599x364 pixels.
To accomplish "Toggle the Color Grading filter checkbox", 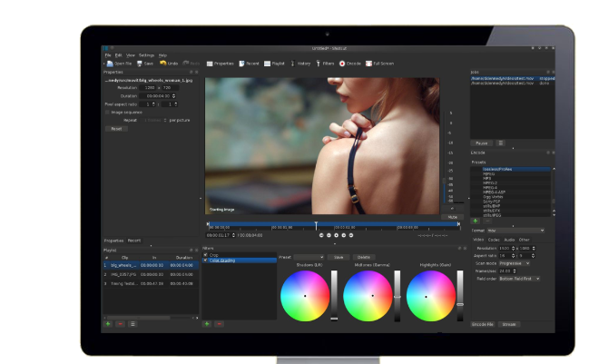I will point(205,261).
